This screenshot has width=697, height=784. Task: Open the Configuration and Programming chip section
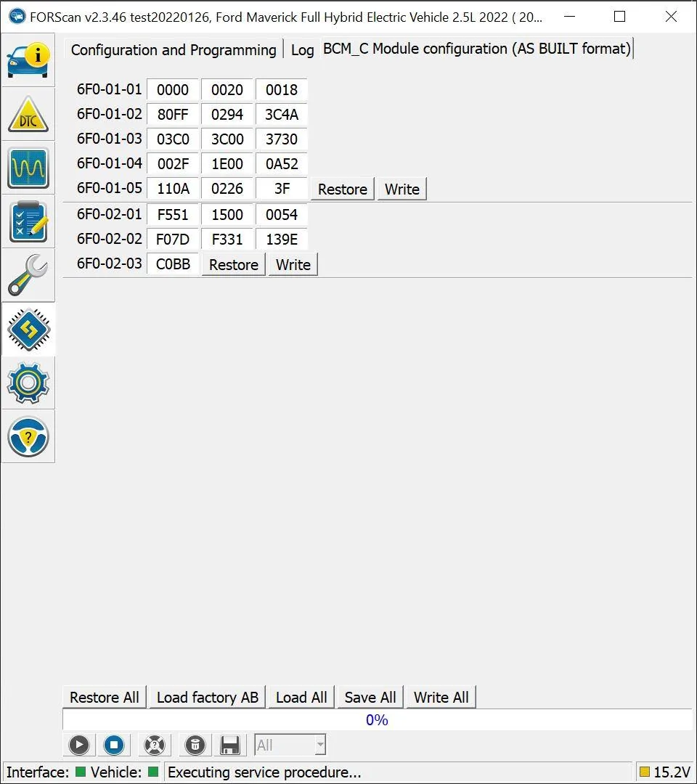coord(28,329)
